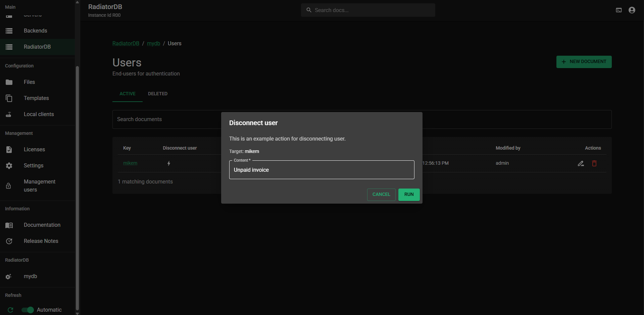This screenshot has height=315, width=644.
Task: Click the RadiatorDB sidebar icon
Action: (x=9, y=47)
